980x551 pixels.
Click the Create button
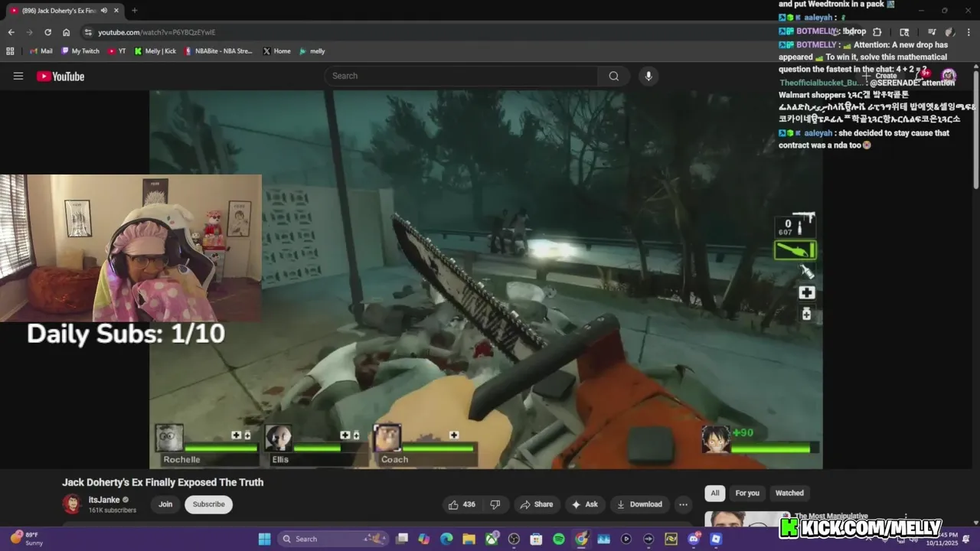(881, 76)
